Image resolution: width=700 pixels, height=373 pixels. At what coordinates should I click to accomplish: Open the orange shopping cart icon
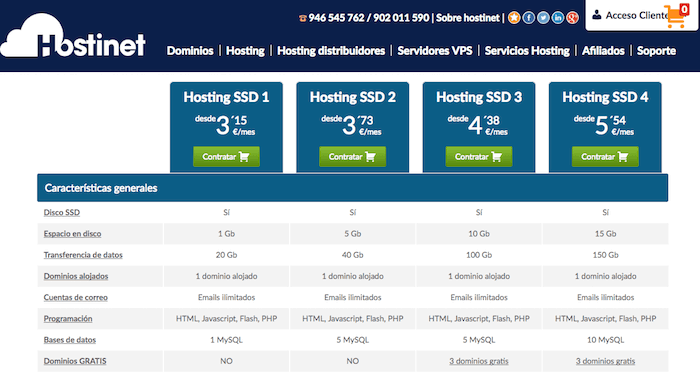pyautogui.click(x=676, y=16)
